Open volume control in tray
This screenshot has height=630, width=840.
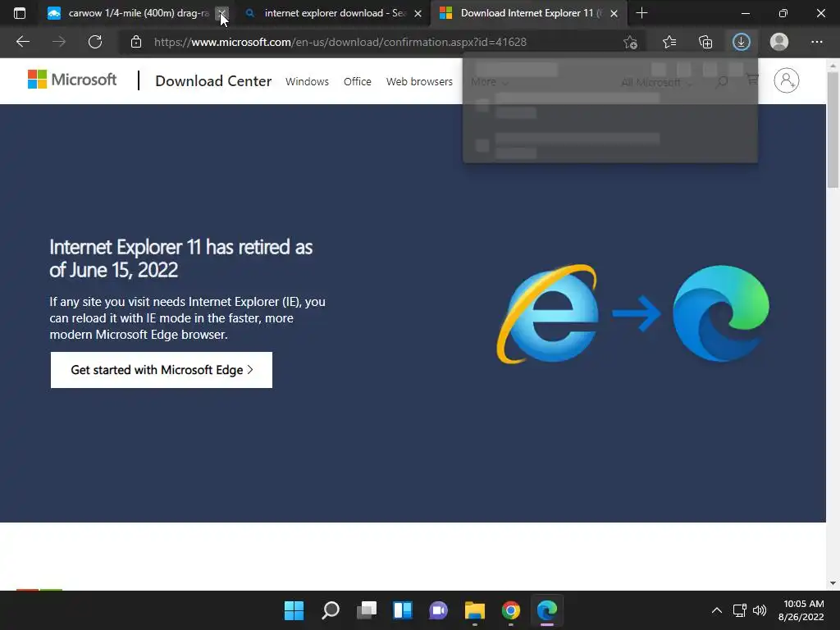click(760, 610)
